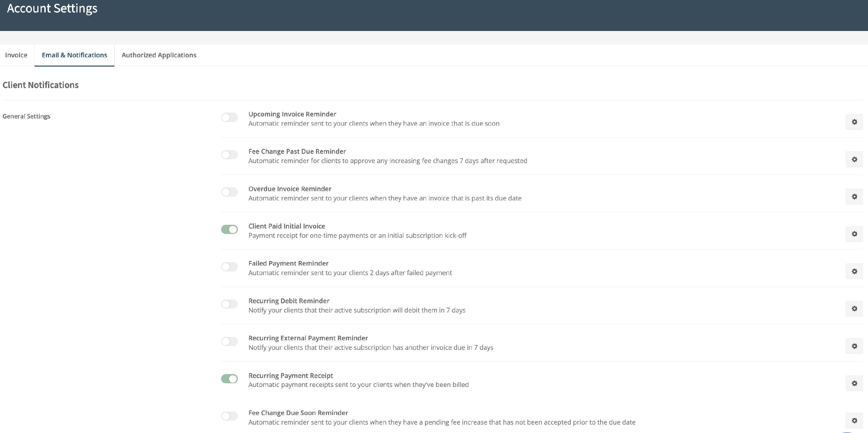Viewport: 868px width, 433px height.
Task: Turn on Recurring External Payment Reminder toggle
Action: 229,341
